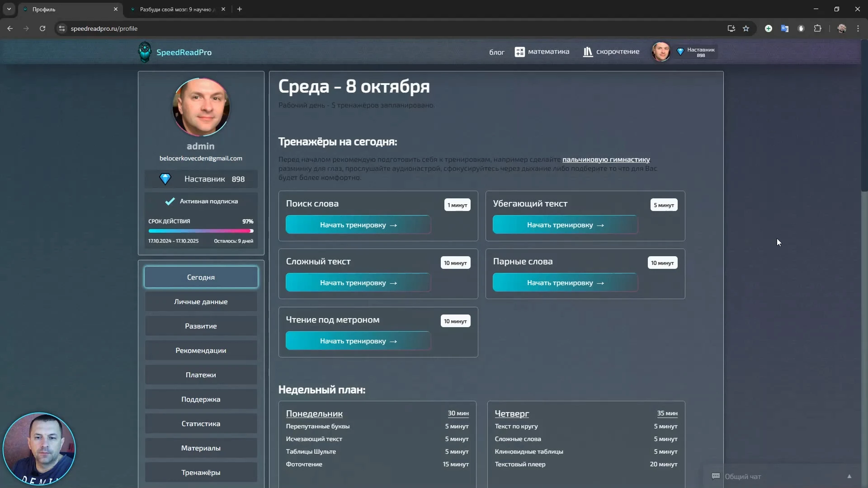Click the Осталось: 9 дней text
868x488 pixels.
(x=233, y=241)
